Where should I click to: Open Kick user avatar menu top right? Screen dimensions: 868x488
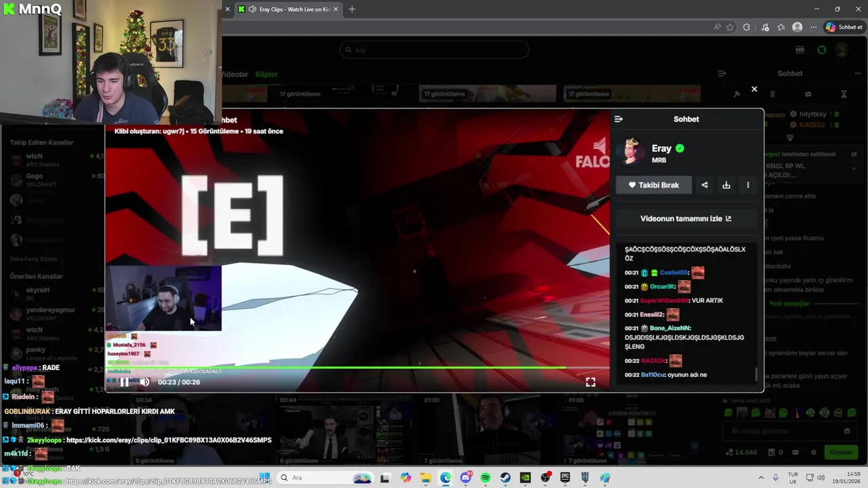click(x=842, y=50)
